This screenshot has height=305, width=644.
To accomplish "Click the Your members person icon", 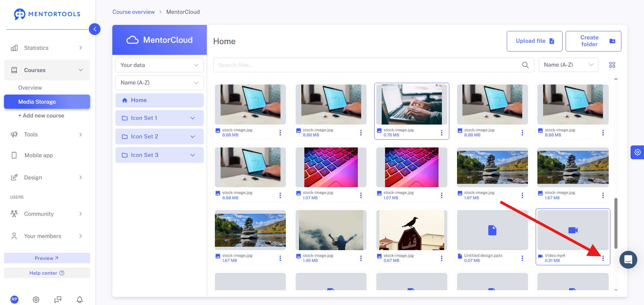I will tap(14, 236).
